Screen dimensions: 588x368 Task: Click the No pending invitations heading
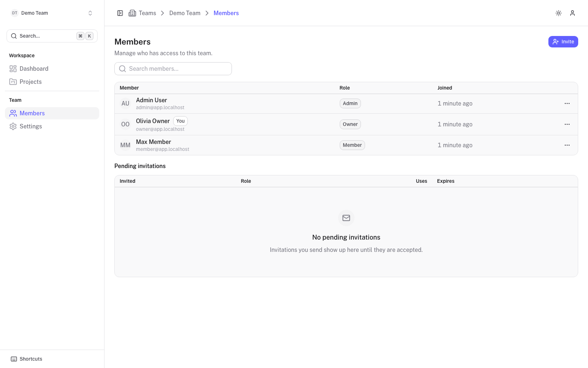point(346,237)
